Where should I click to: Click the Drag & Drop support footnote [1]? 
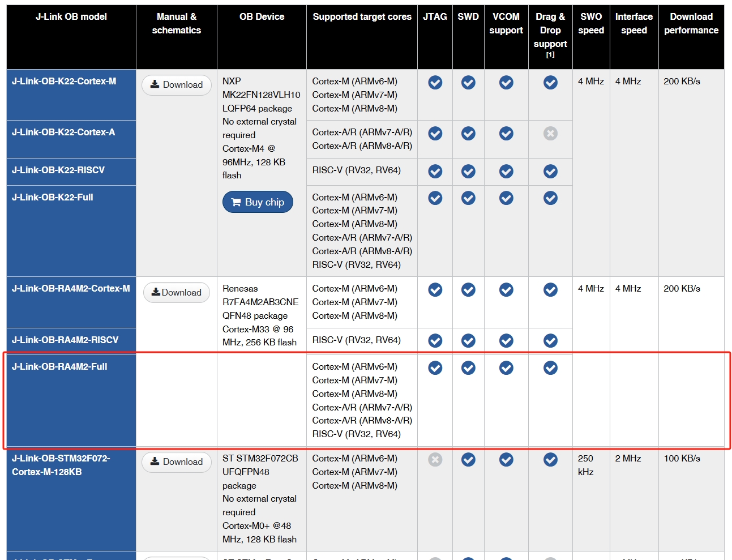(550, 55)
